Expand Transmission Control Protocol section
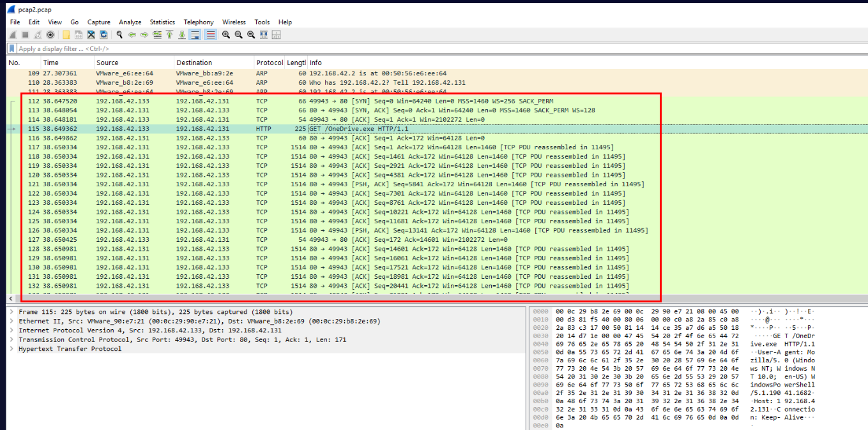The image size is (868, 430). click(x=11, y=340)
